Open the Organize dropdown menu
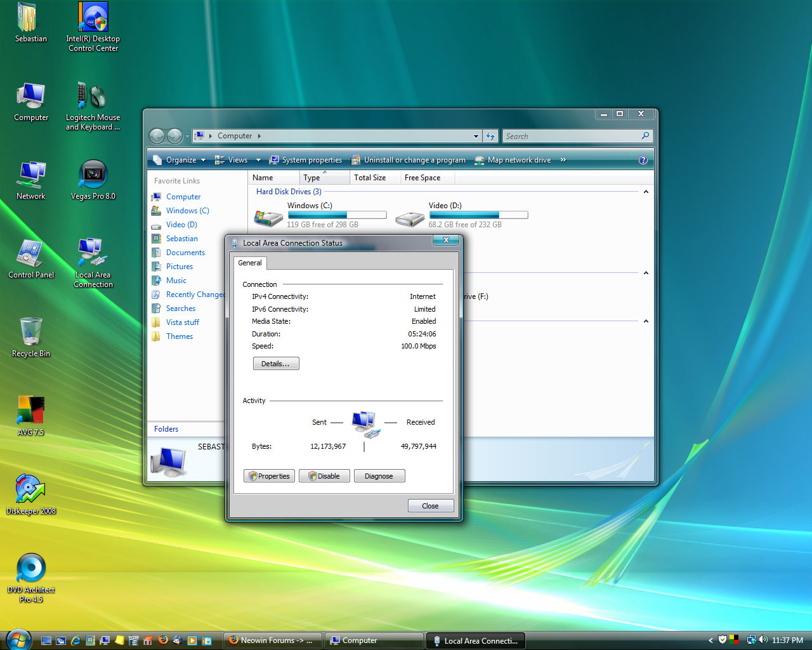Image resolution: width=812 pixels, height=650 pixels. tap(180, 160)
